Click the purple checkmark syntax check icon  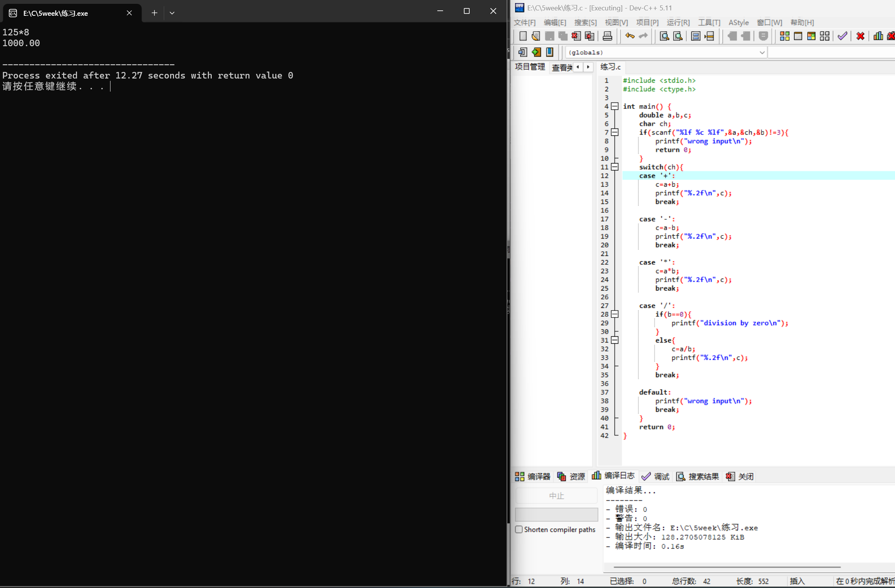click(x=842, y=36)
